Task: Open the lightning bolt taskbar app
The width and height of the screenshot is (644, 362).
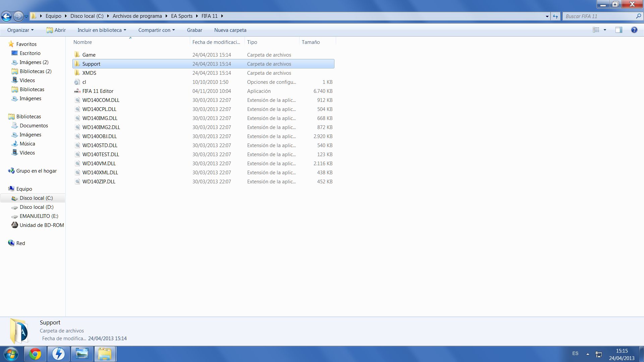Action: (58, 354)
